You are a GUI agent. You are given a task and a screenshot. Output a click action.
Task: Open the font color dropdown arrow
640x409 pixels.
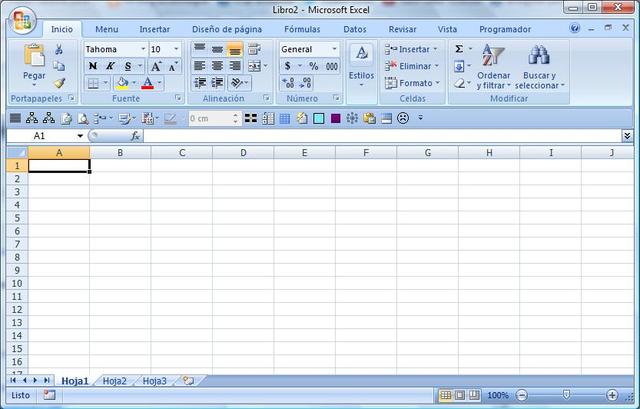(159, 83)
